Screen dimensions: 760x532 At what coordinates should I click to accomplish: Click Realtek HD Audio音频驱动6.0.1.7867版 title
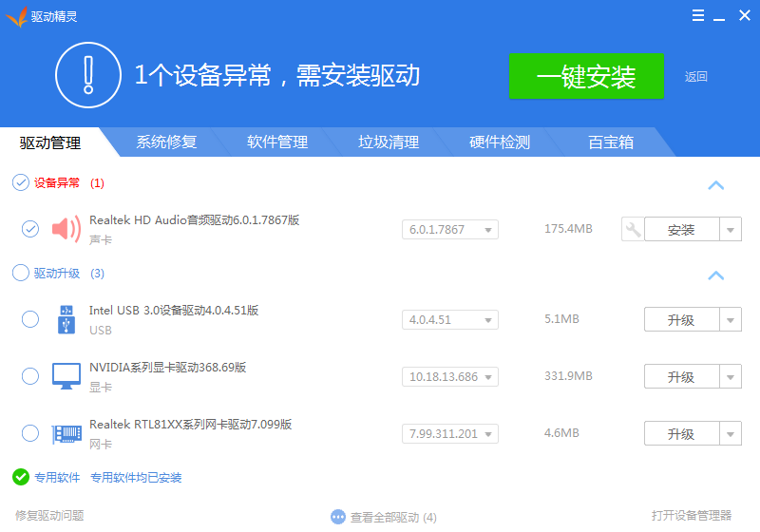coord(195,220)
